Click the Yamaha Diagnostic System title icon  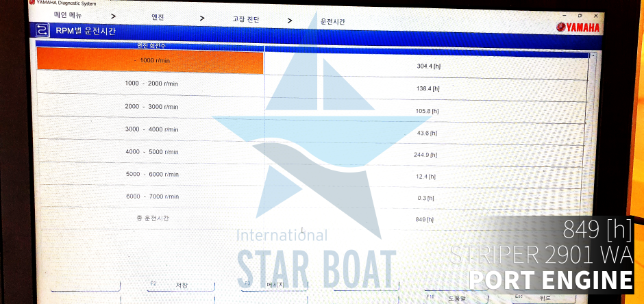pos(32,3)
